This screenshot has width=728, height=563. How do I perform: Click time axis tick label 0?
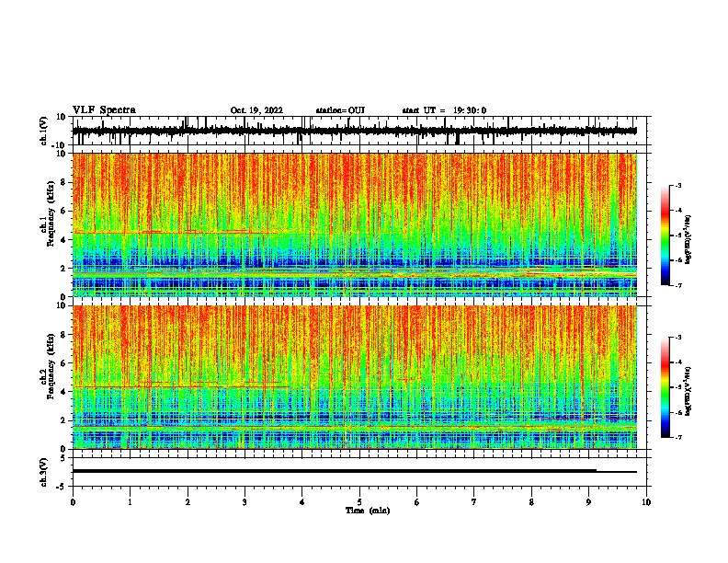coord(73,502)
